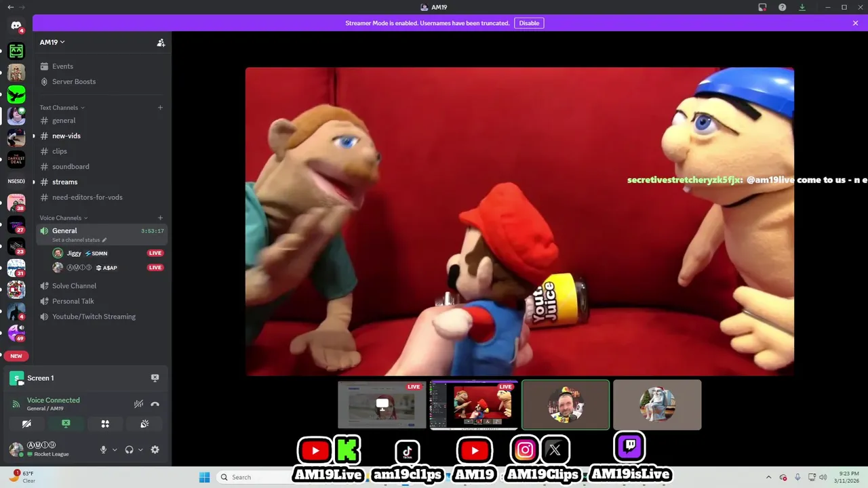Stop streaming icon next to Screen 1
Image resolution: width=868 pixels, height=488 pixels.
pos(155,378)
